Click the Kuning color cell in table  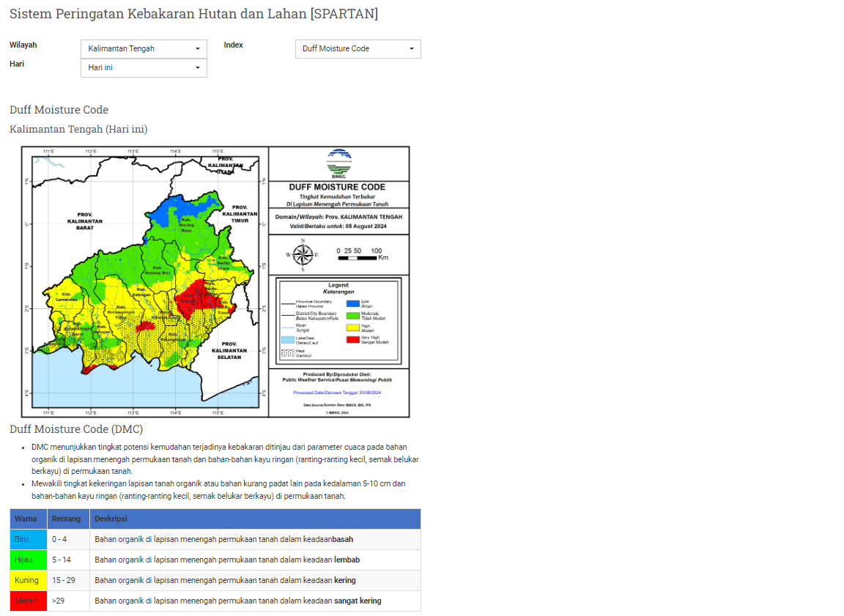pyautogui.click(x=29, y=581)
